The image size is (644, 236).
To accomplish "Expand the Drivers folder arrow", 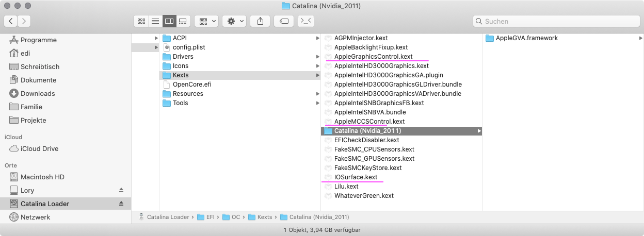I will pyautogui.click(x=318, y=57).
